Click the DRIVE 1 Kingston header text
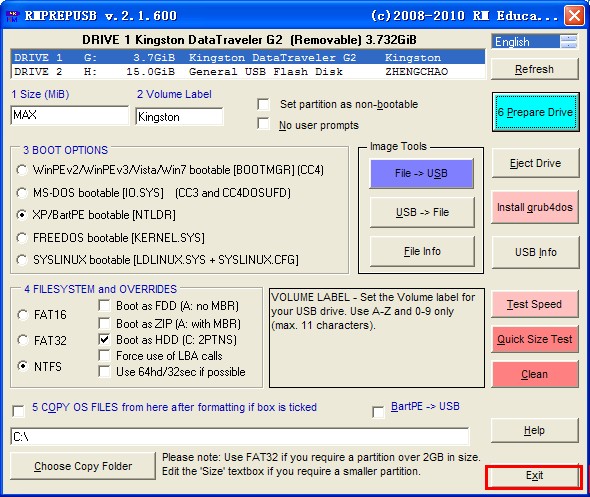590x497 pixels. (x=249, y=40)
